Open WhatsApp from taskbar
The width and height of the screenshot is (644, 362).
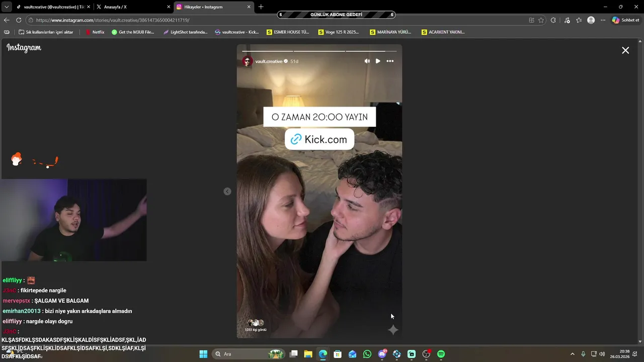(x=367, y=354)
